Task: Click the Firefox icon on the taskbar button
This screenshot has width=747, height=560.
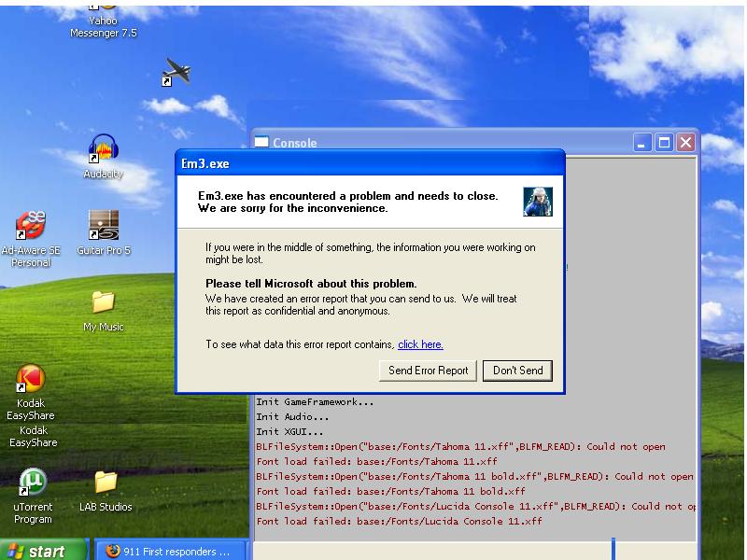Action: tap(112, 551)
